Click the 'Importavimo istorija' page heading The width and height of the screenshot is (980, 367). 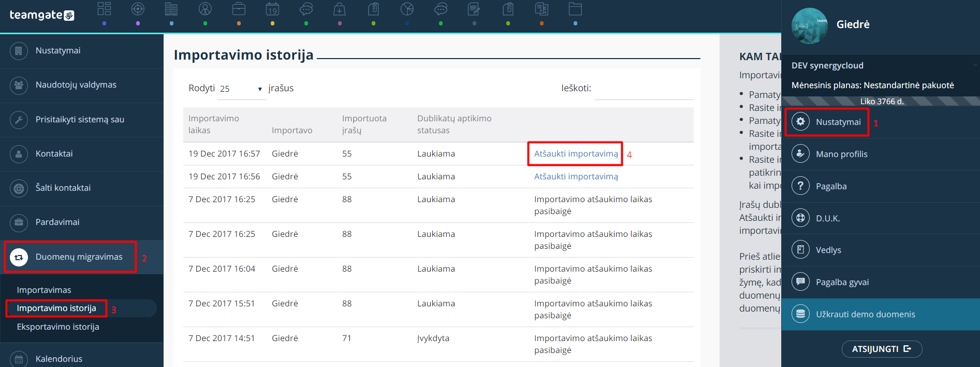pyautogui.click(x=243, y=54)
